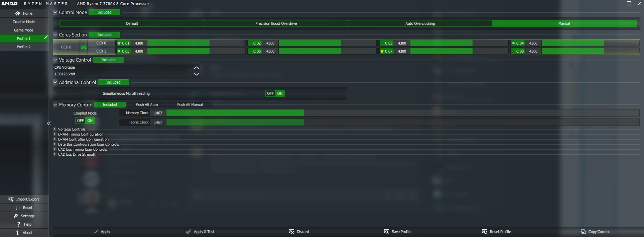Click the Reset Profile icon

(x=485, y=232)
